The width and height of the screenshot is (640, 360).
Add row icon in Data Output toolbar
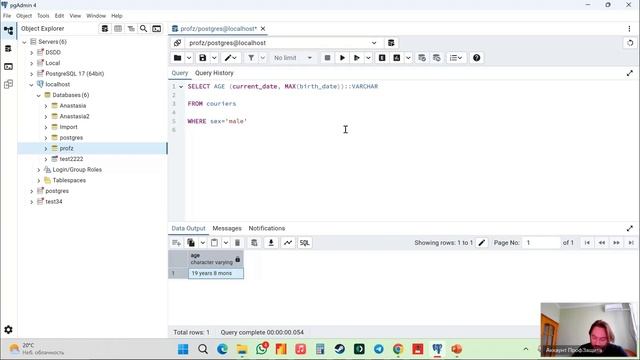(176, 243)
